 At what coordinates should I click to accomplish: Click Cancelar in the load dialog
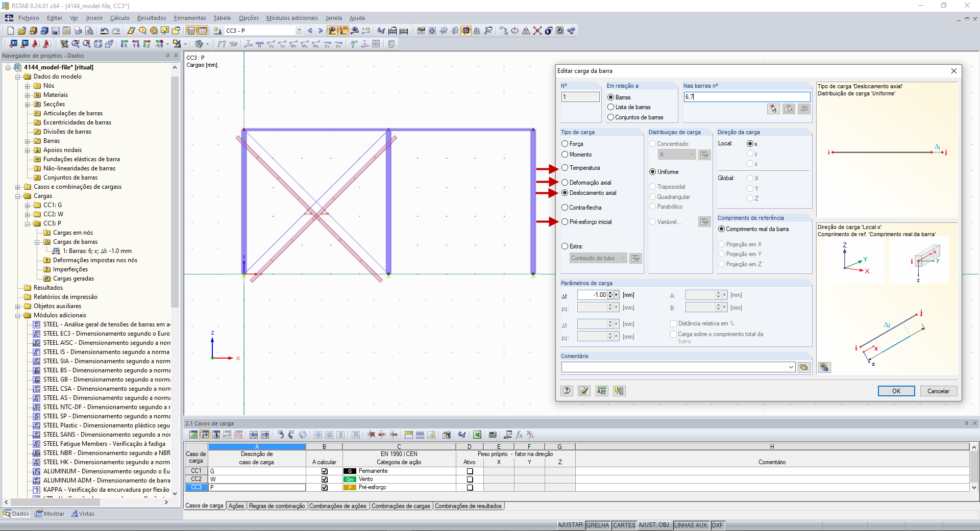pyautogui.click(x=938, y=391)
